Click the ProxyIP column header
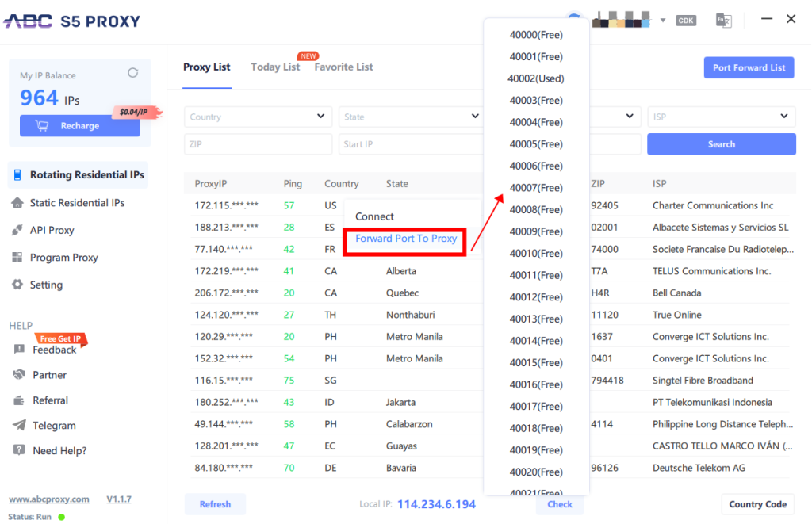 pyautogui.click(x=211, y=184)
